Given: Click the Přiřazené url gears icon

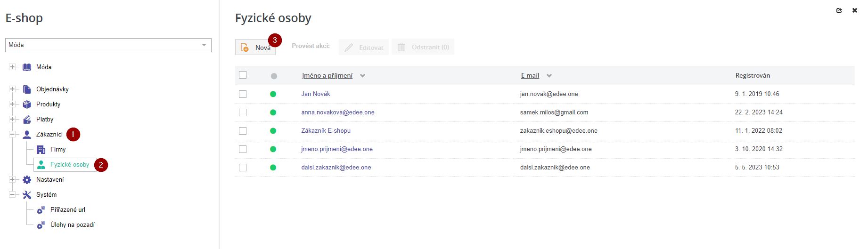Looking at the screenshot, I should 41,210.
